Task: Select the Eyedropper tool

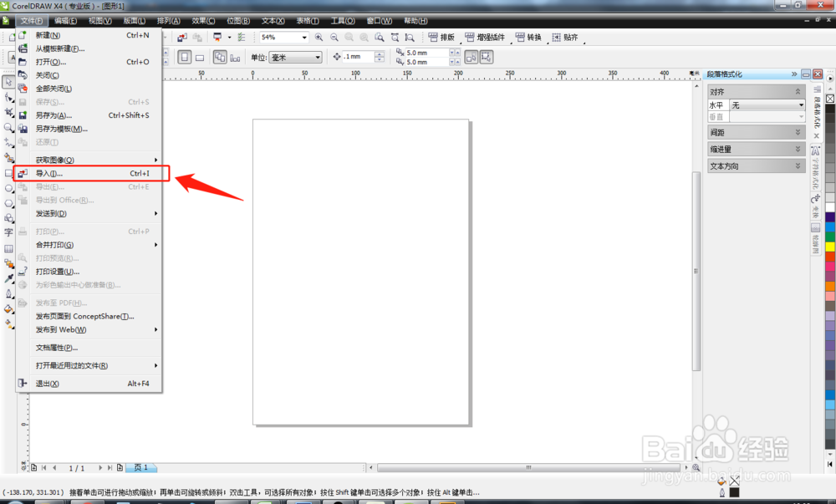Action: click(8, 278)
